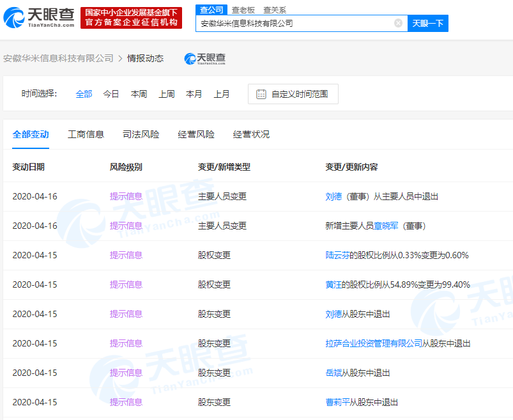Go to the 经营风险 tab
Image resolution: width=513 pixels, height=420 pixels.
(x=196, y=134)
